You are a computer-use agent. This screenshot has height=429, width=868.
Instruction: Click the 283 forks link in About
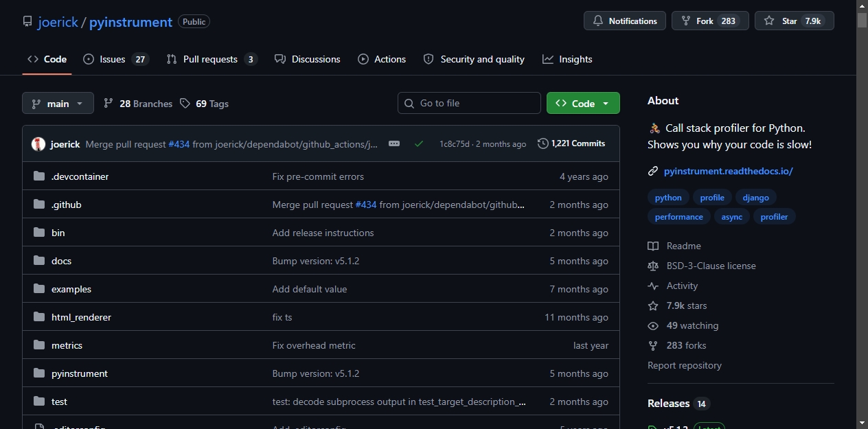[x=686, y=345]
